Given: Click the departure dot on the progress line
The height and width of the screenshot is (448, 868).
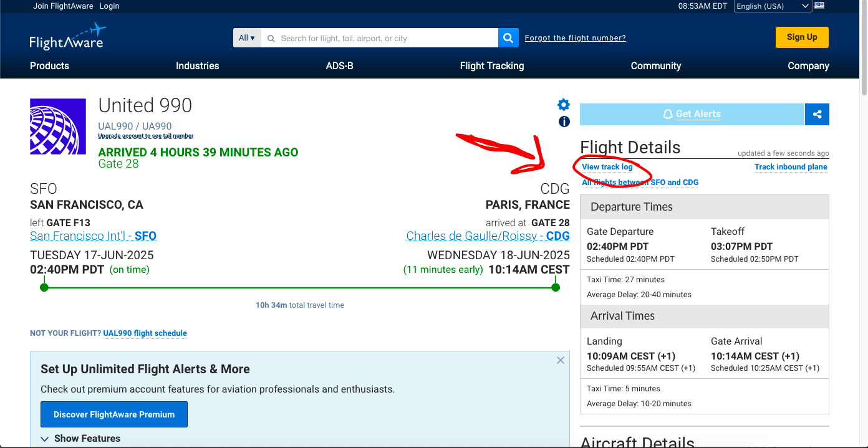Looking at the screenshot, I should (x=44, y=287).
